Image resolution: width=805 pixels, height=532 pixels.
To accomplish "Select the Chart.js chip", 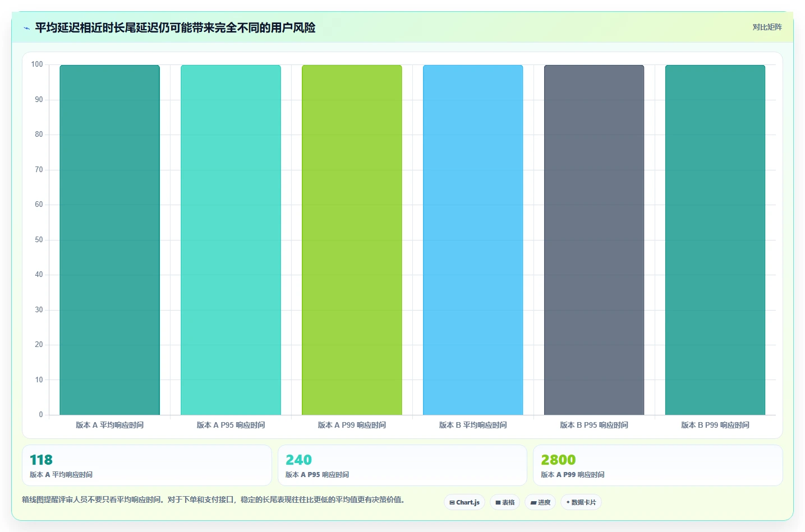I will click(x=464, y=502).
